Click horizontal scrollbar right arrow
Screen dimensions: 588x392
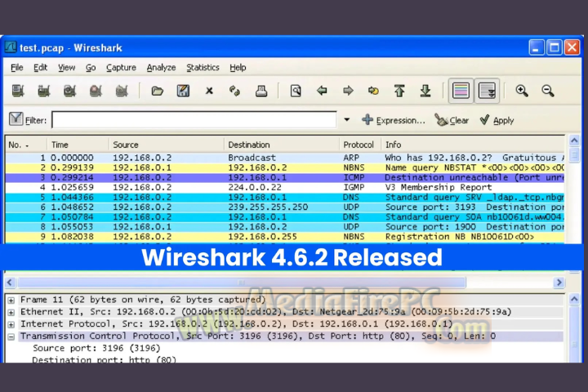559,282
